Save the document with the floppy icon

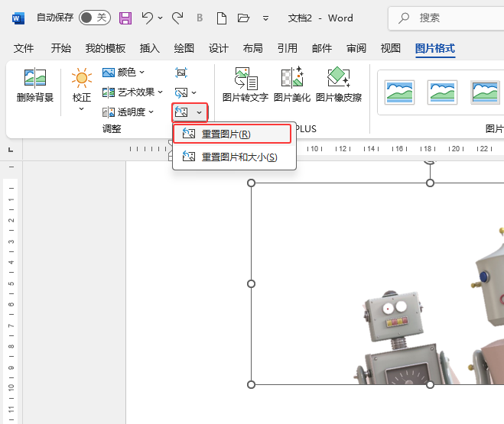coord(125,18)
